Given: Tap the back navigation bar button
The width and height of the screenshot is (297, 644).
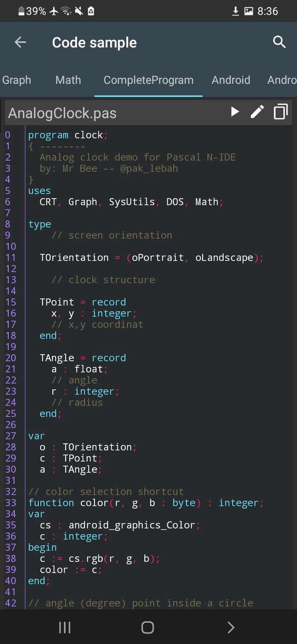Looking at the screenshot, I should 230,627.
